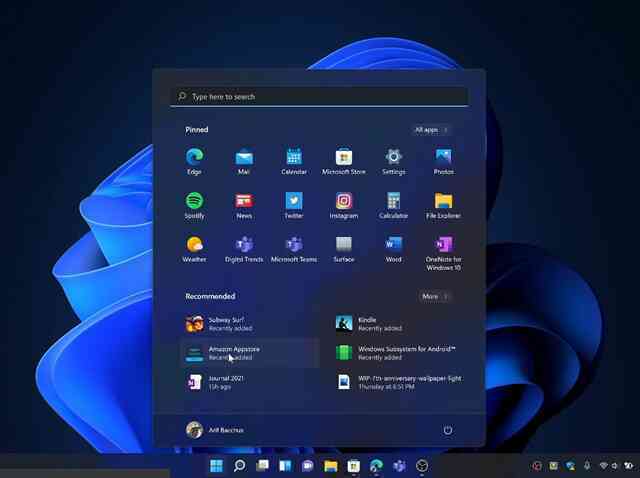
Task: Open File Explorer on the taskbar
Action: point(331,466)
